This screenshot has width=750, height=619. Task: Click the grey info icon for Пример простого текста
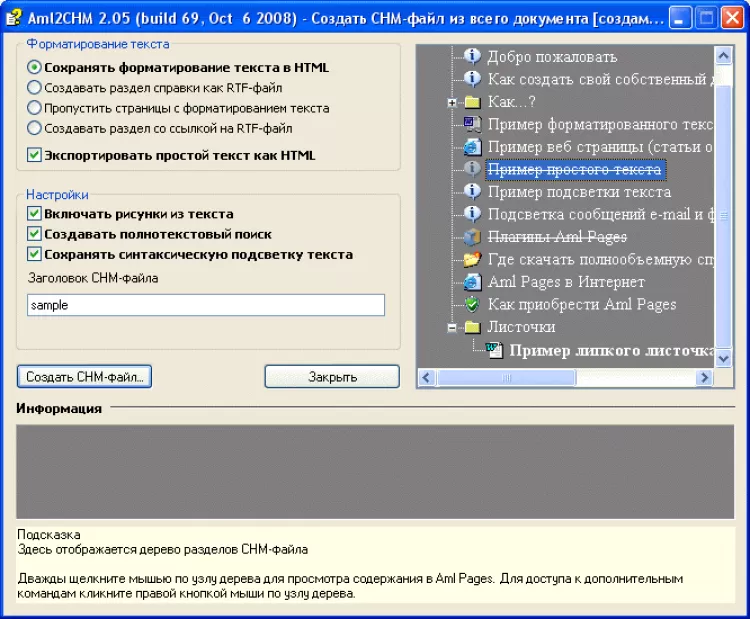click(x=472, y=169)
